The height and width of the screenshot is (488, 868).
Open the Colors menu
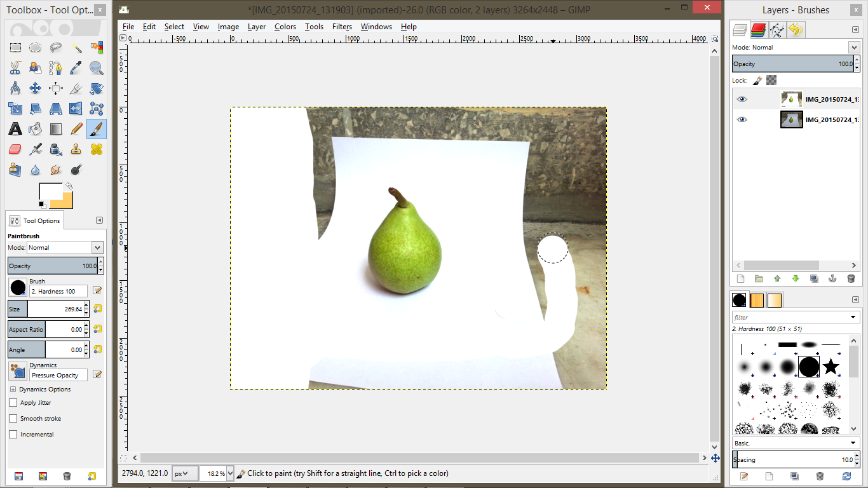(x=285, y=27)
